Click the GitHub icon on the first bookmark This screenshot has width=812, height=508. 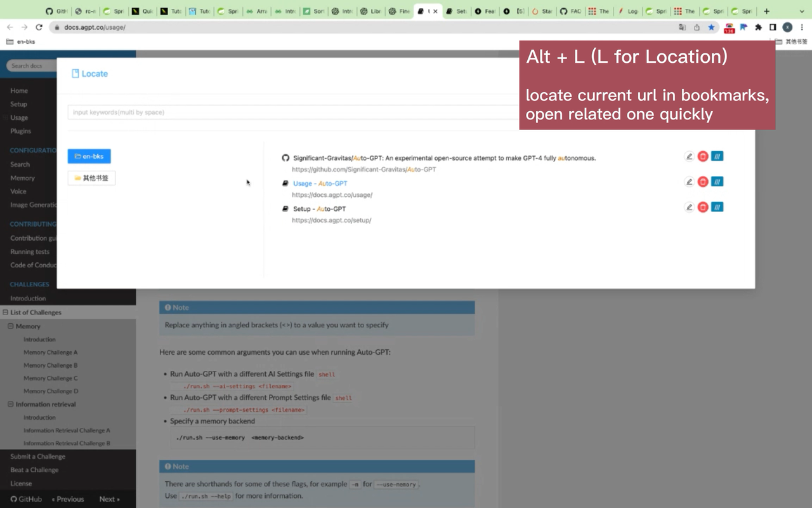285,157
